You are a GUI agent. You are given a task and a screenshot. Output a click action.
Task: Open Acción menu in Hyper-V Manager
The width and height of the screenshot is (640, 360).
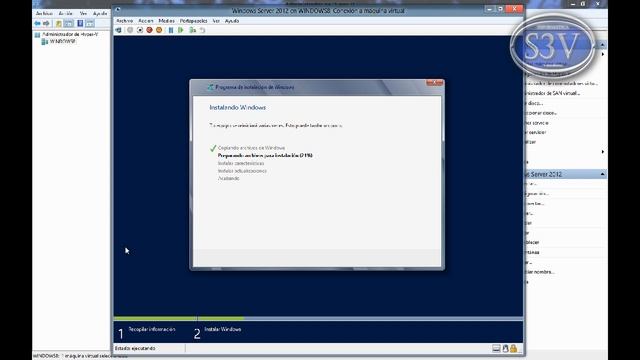(65, 13)
